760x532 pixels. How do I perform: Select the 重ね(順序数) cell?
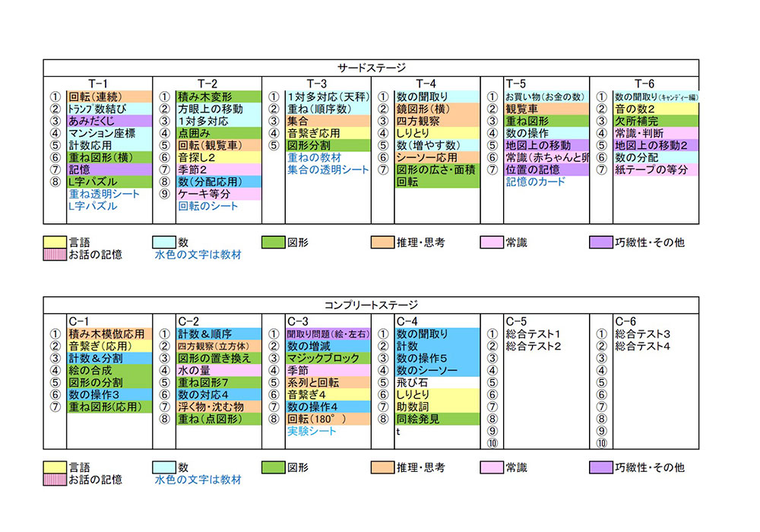click(328, 109)
